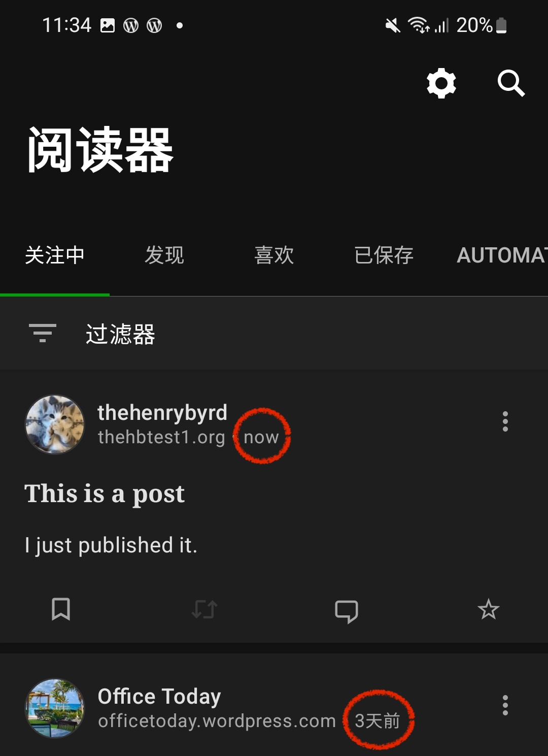Viewport: 548px width, 756px height.
Task: Open 'This is a post' title
Action: pyautogui.click(x=105, y=494)
